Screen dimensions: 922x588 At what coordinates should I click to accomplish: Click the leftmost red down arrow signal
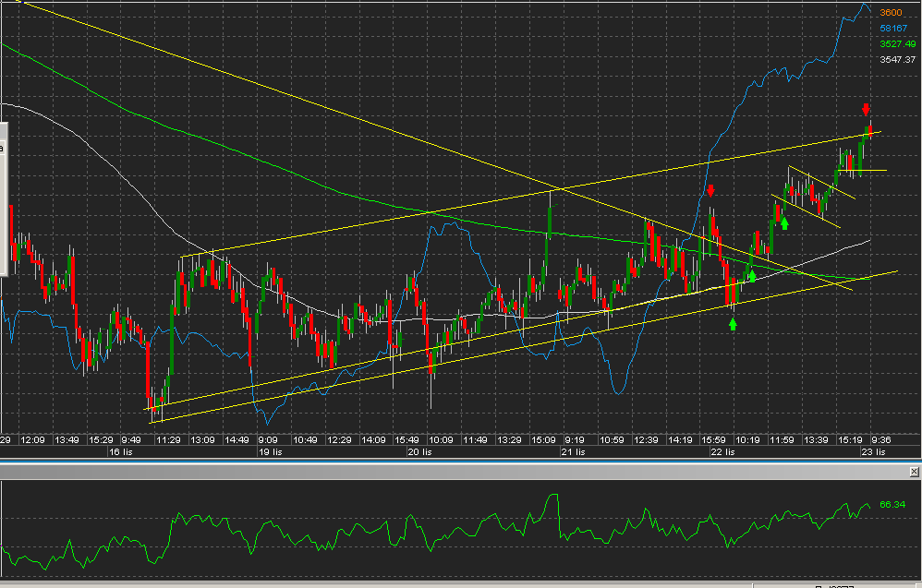coord(711,190)
